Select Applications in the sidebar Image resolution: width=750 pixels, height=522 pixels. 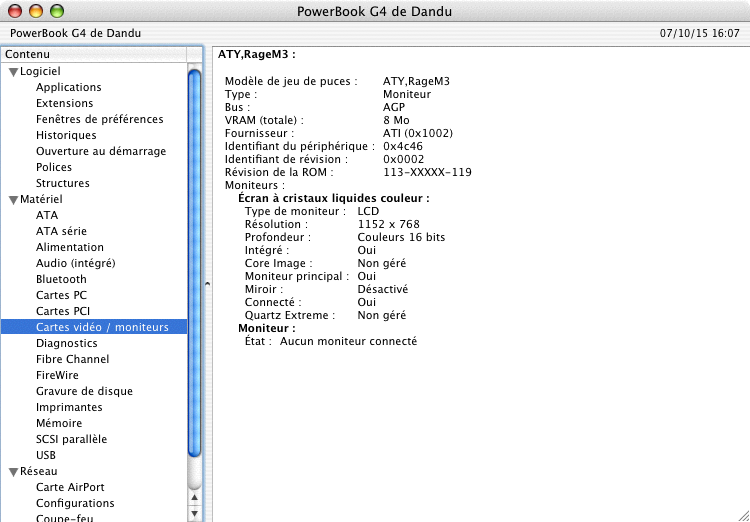click(69, 87)
